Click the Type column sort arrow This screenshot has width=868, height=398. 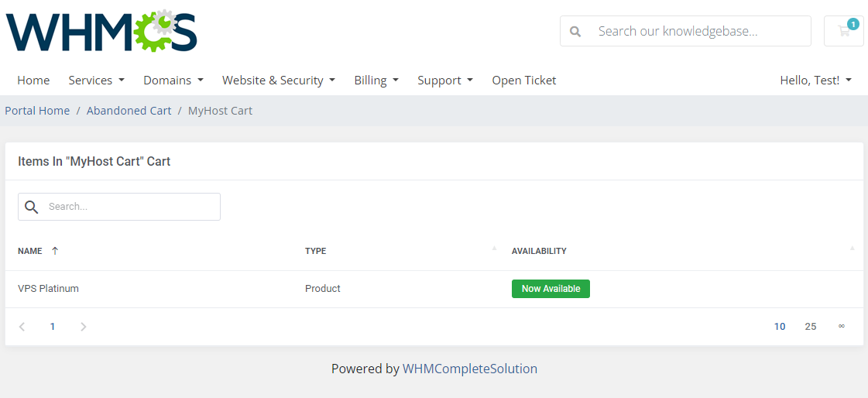pos(494,249)
